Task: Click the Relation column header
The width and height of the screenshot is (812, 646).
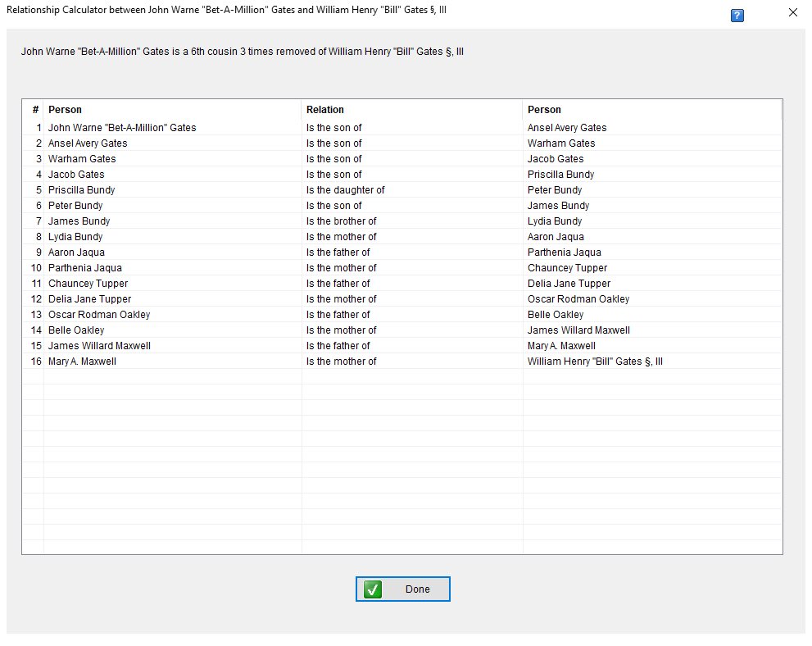Action: click(x=324, y=109)
